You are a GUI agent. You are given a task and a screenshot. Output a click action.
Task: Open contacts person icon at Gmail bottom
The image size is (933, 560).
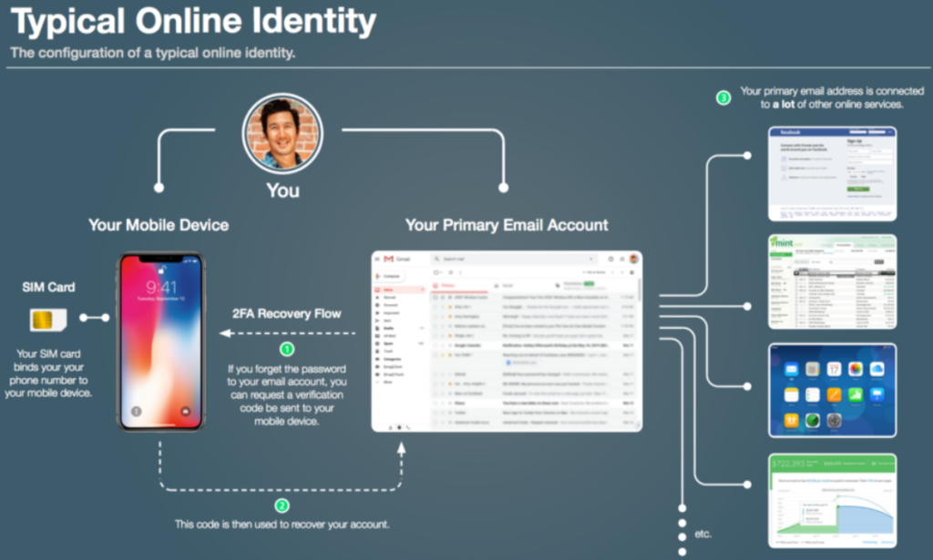(x=390, y=427)
